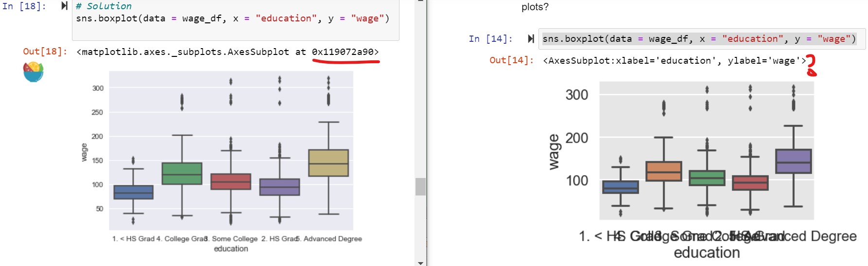Click the left plot's 'education' axis label
868x266 pixels.
point(231,248)
